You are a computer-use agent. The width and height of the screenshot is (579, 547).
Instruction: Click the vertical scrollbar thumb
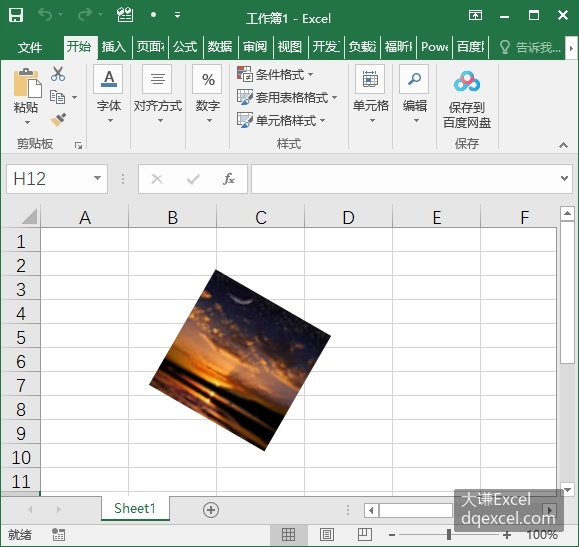pos(567,293)
